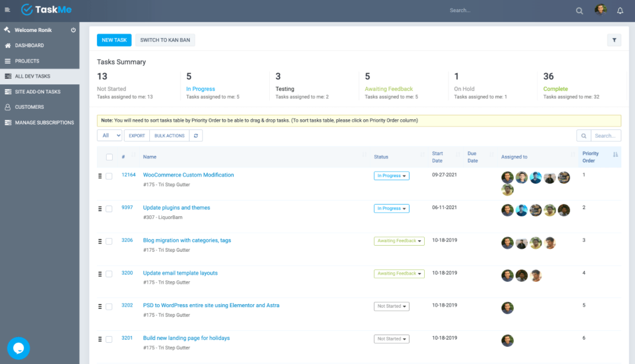The width and height of the screenshot is (635, 364).
Task: Open In Progress status of WooCommerce task
Action: tap(392, 176)
